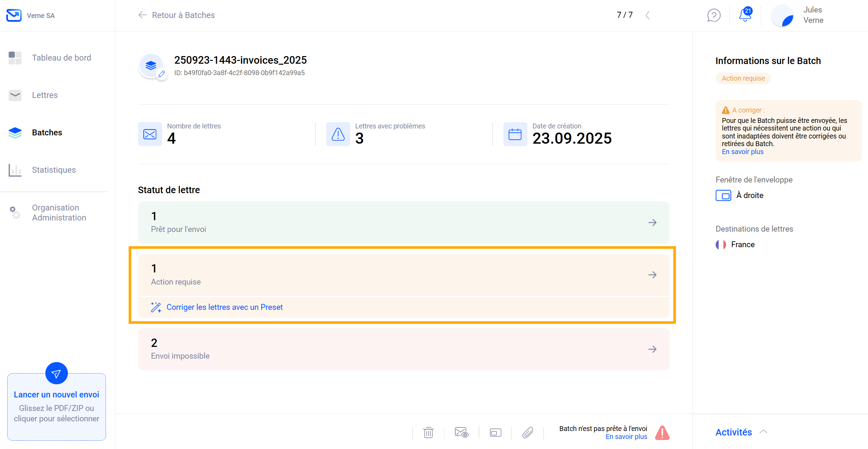Open the help question mark icon
The height and width of the screenshot is (449, 868).
tap(714, 15)
